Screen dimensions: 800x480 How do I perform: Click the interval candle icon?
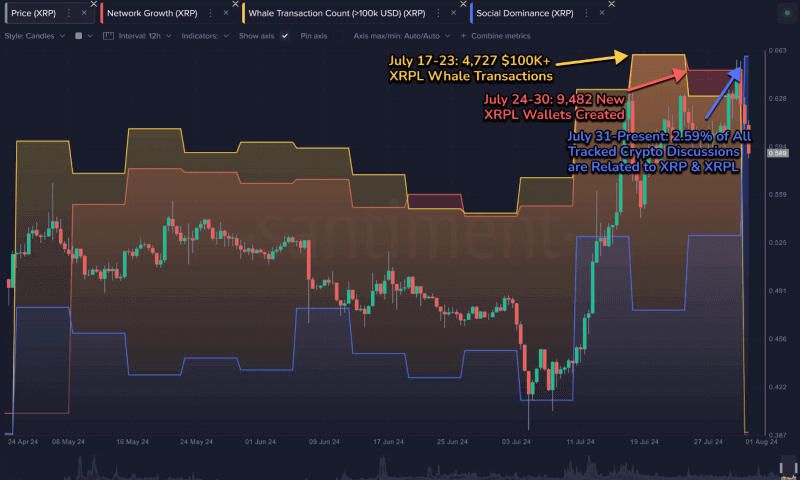click(x=108, y=36)
